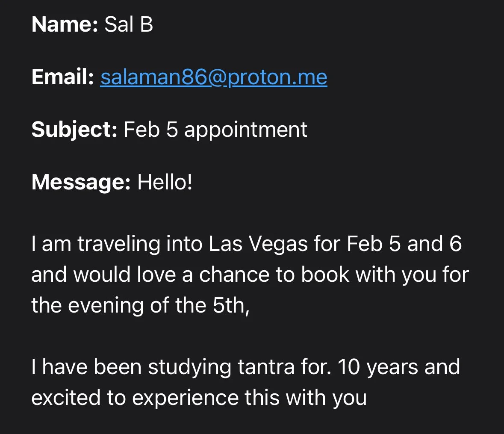Click the bold "Subject:" label

click(x=74, y=130)
